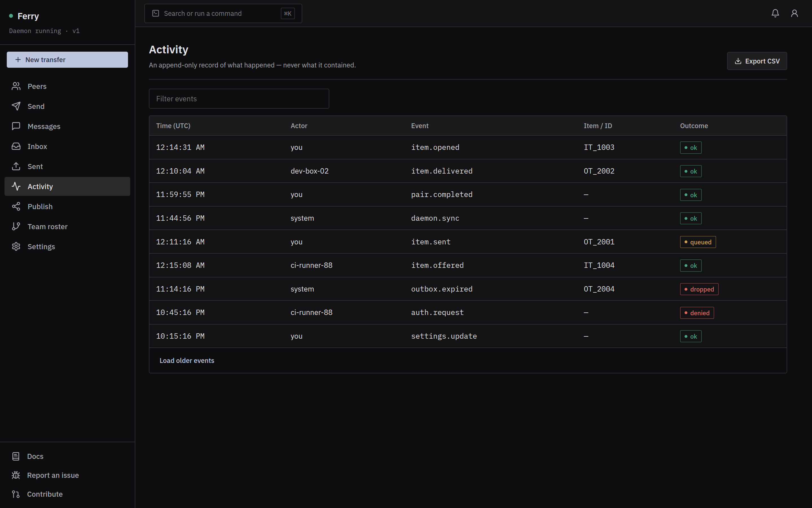
Task: Click the Publish share icon
Action: coord(16,207)
